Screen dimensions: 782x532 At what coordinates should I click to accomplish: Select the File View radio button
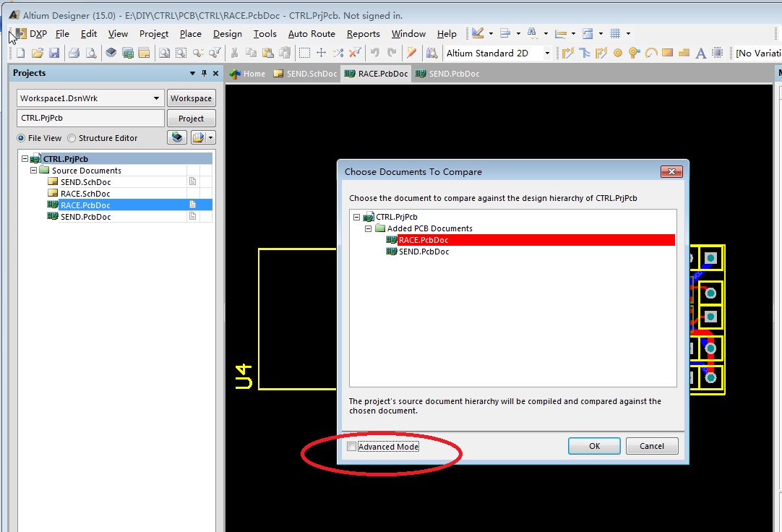point(21,138)
